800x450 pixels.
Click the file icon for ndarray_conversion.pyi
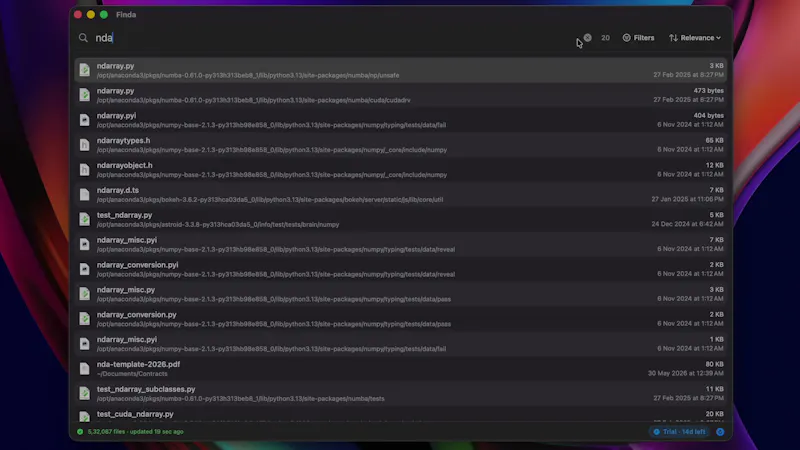(85, 269)
